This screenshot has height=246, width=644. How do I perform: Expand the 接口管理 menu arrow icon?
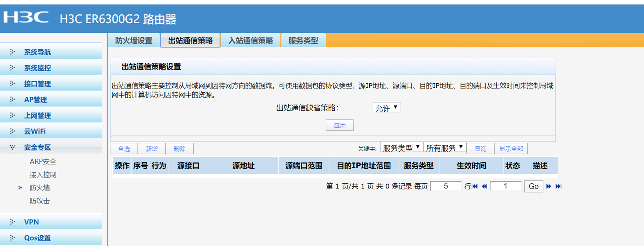(12, 83)
